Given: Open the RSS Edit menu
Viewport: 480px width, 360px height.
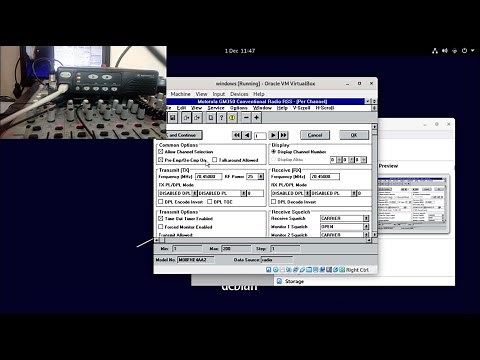Looking at the screenshot, I should 181,108.
